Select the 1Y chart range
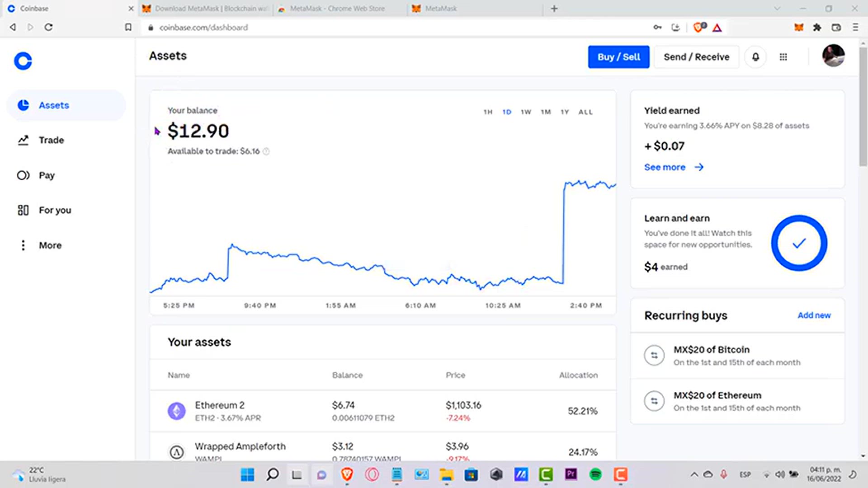 coord(565,112)
